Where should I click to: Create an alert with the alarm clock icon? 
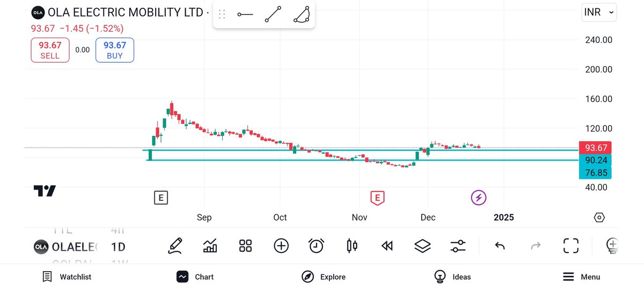[317, 246]
